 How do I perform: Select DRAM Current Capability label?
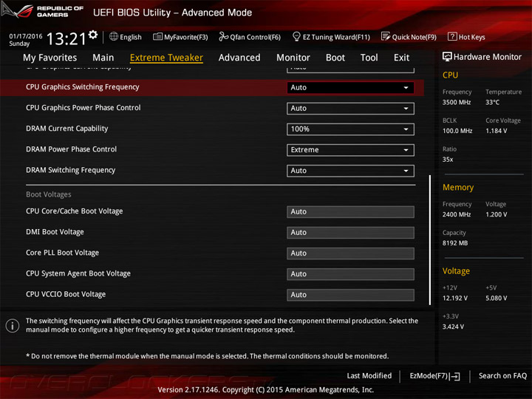(x=66, y=129)
